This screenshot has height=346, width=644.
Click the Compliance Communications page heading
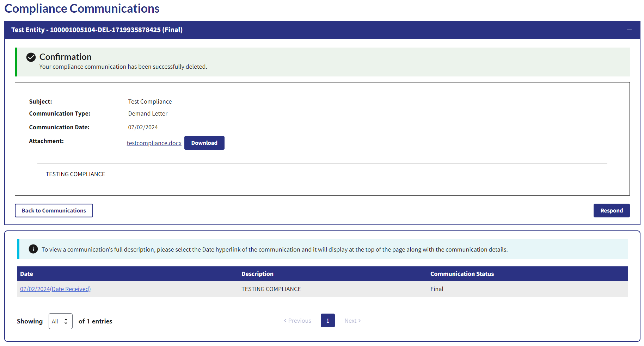coord(82,8)
